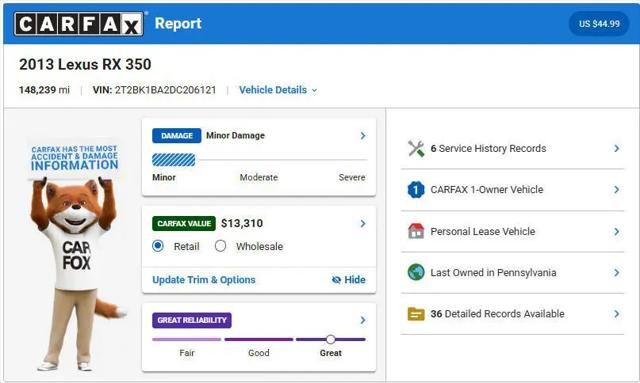Expand the Last Owned in Pennsylvania chevron

617,273
